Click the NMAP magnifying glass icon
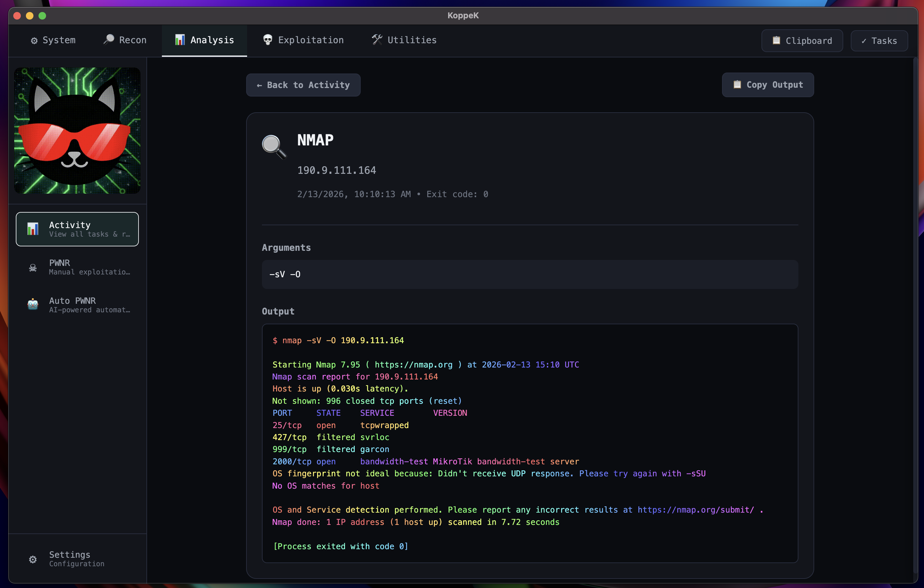The height and width of the screenshot is (588, 924). coord(274,146)
